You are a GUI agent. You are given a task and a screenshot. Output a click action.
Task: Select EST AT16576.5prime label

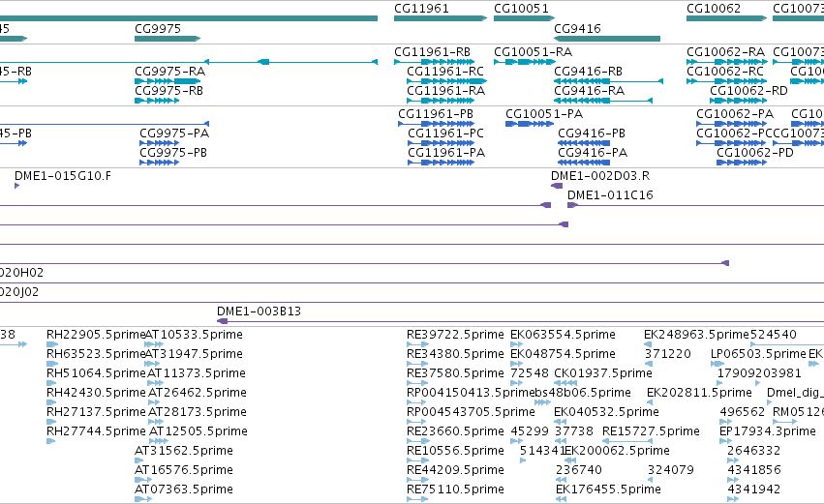click(183, 470)
